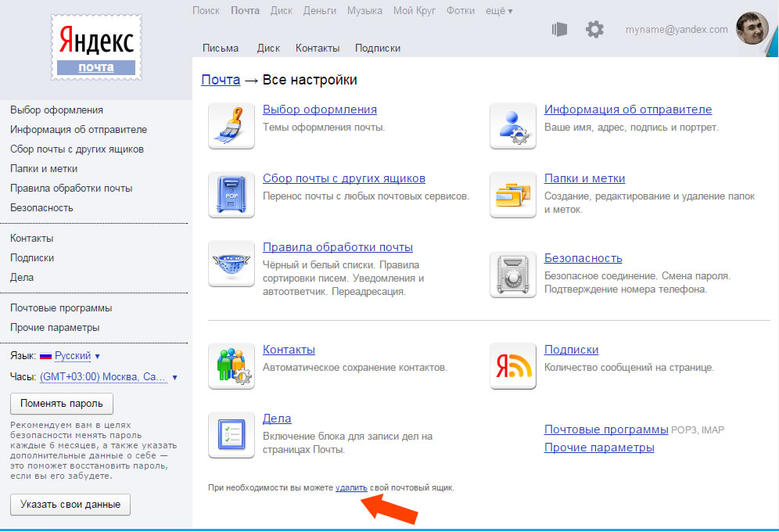779x532 pixels.
Task: Open Фотки service
Action: point(461,10)
